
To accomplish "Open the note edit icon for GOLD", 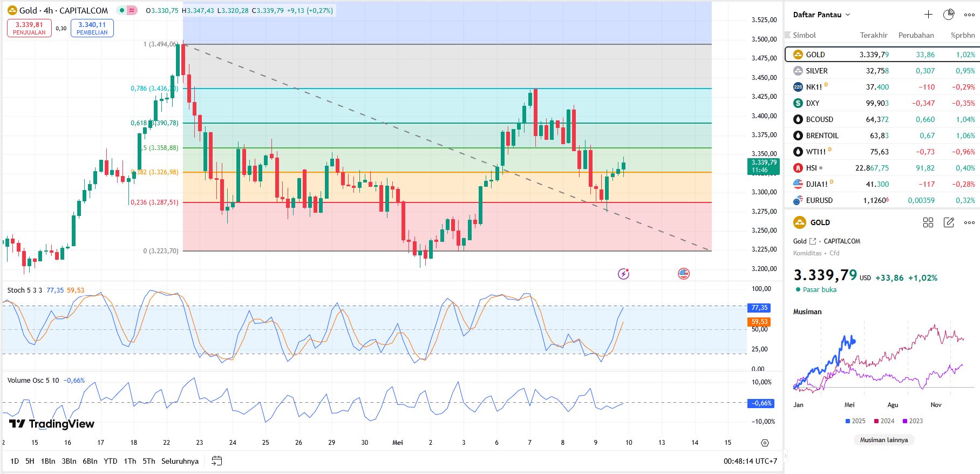I will click(x=949, y=222).
